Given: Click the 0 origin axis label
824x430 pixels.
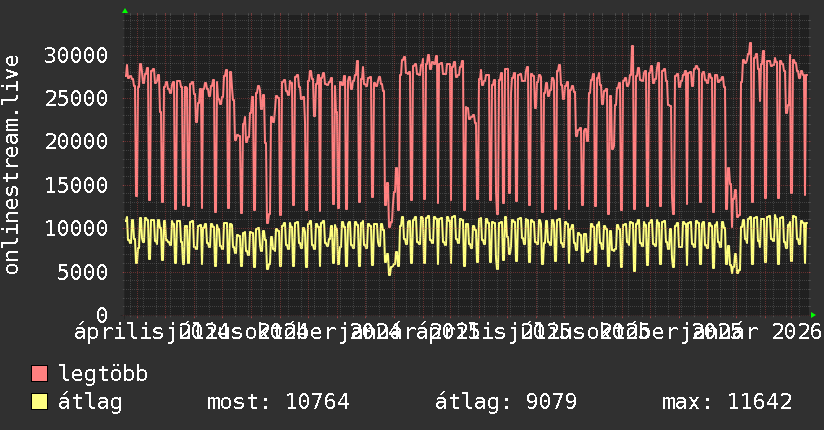Looking at the screenshot, I should coord(102,315).
